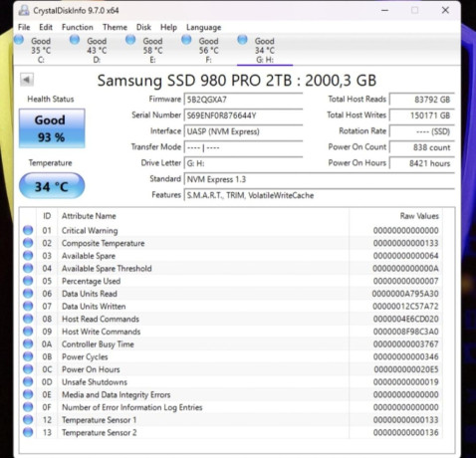
Task: Click the Drive Letter field G: H:
Action: tap(243, 163)
